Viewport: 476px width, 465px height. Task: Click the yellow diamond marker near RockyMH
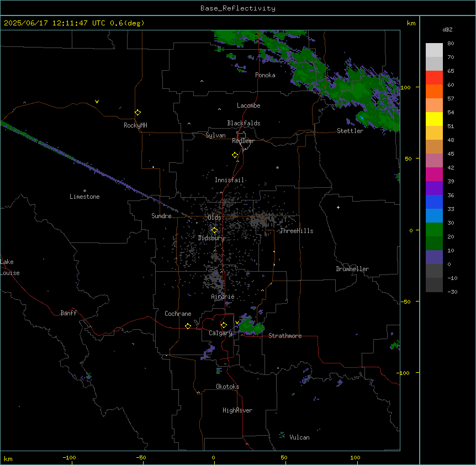(x=138, y=113)
